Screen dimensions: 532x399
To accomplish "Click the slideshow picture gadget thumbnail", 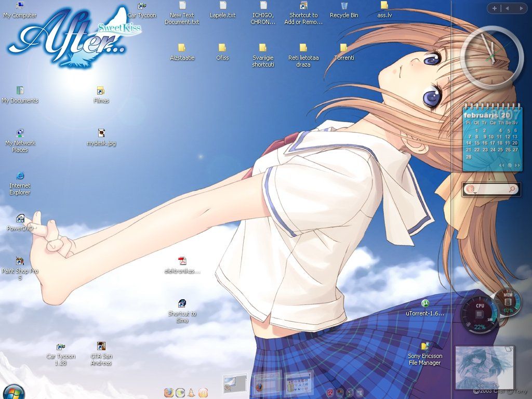I will 485,368.
